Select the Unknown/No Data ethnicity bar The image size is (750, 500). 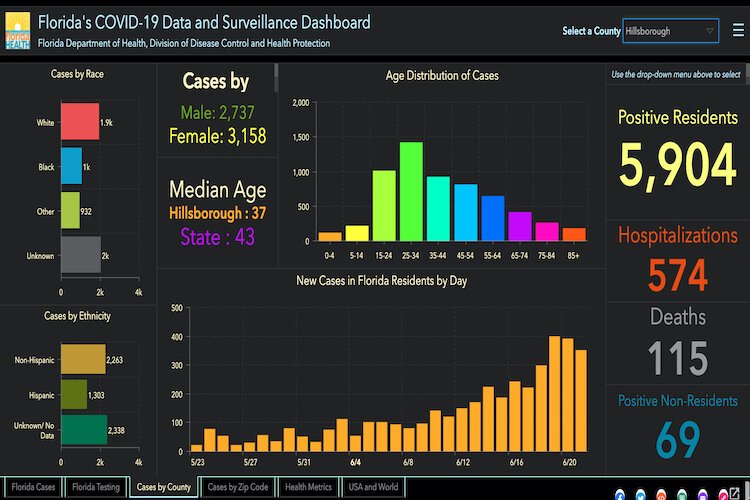pyautogui.click(x=84, y=430)
